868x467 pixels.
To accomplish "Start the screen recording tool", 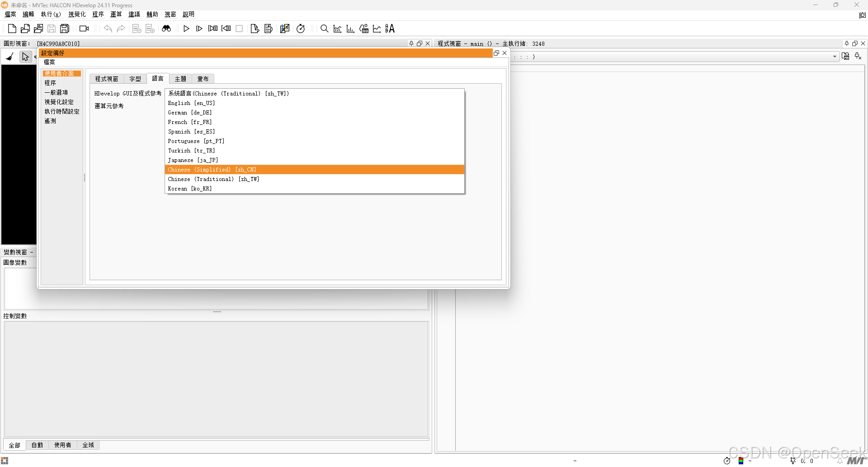I will pos(83,29).
